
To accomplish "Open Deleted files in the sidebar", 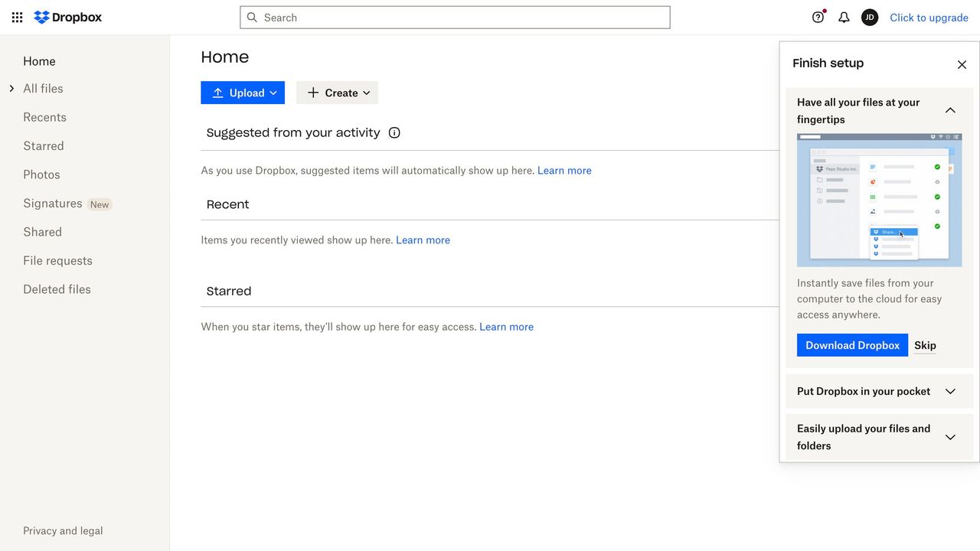I will 57,289.
